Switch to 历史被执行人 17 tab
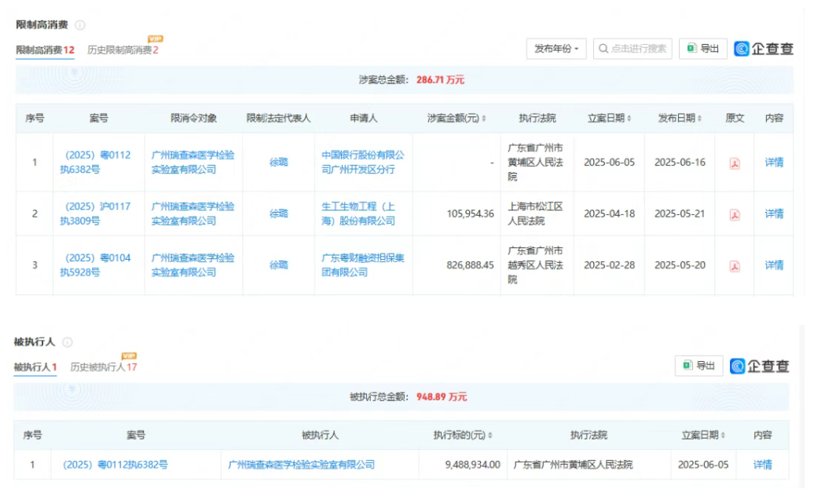825x504 pixels. [x=104, y=367]
